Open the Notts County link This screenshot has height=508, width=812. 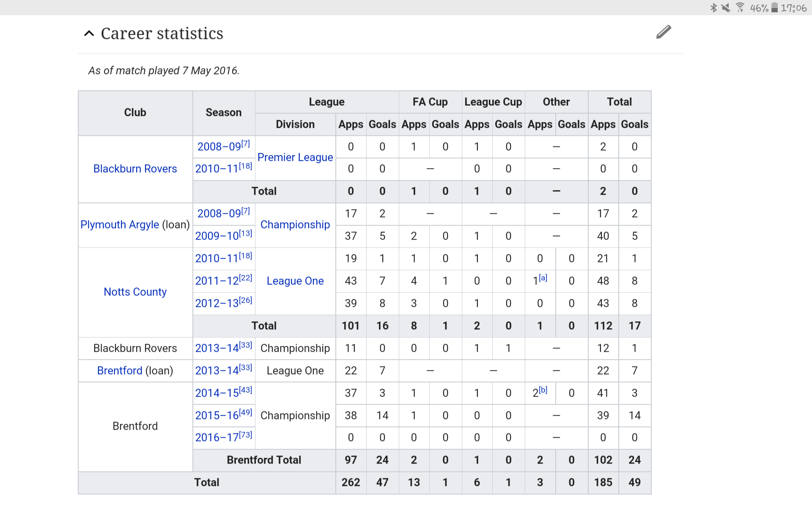point(135,292)
